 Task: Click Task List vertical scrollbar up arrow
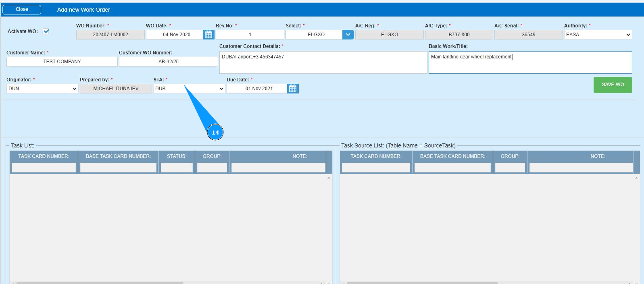coord(329,178)
